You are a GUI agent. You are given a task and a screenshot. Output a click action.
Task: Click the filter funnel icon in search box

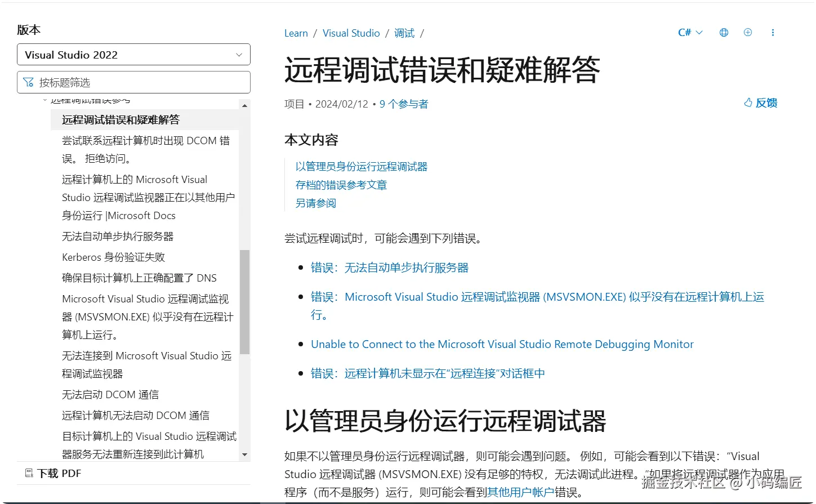28,82
